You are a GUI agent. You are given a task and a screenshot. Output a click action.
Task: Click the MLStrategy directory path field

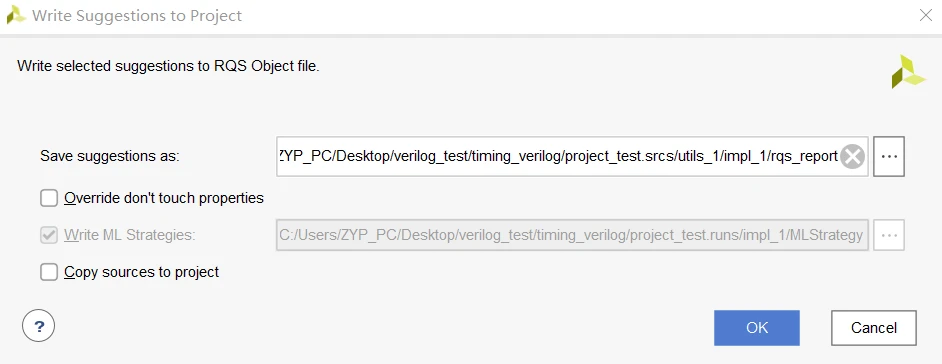pyautogui.click(x=572, y=235)
